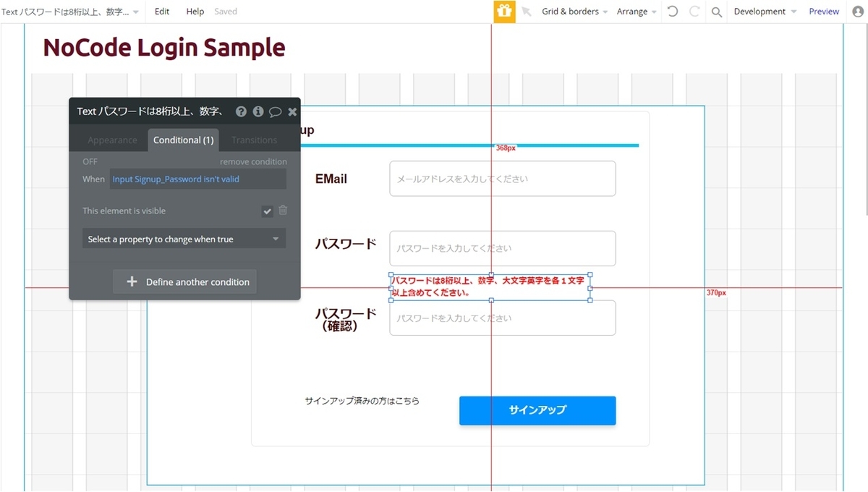Open the element info icon in the property editor

(x=258, y=111)
